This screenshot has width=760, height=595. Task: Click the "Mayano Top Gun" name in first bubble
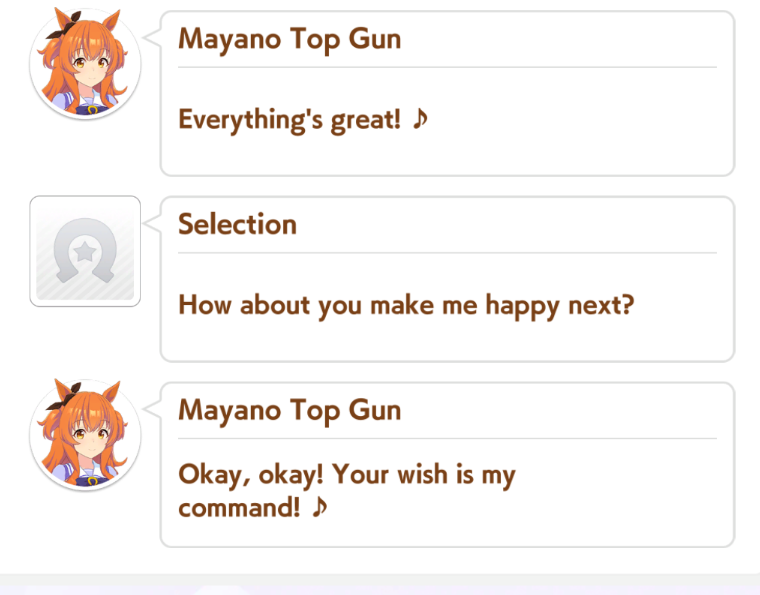tap(290, 39)
